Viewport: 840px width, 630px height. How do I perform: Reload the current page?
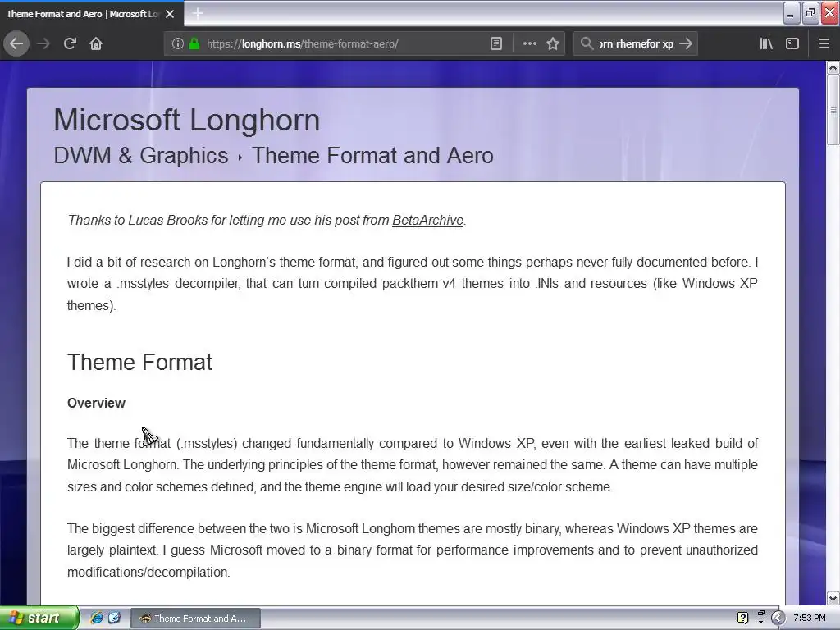(x=70, y=43)
